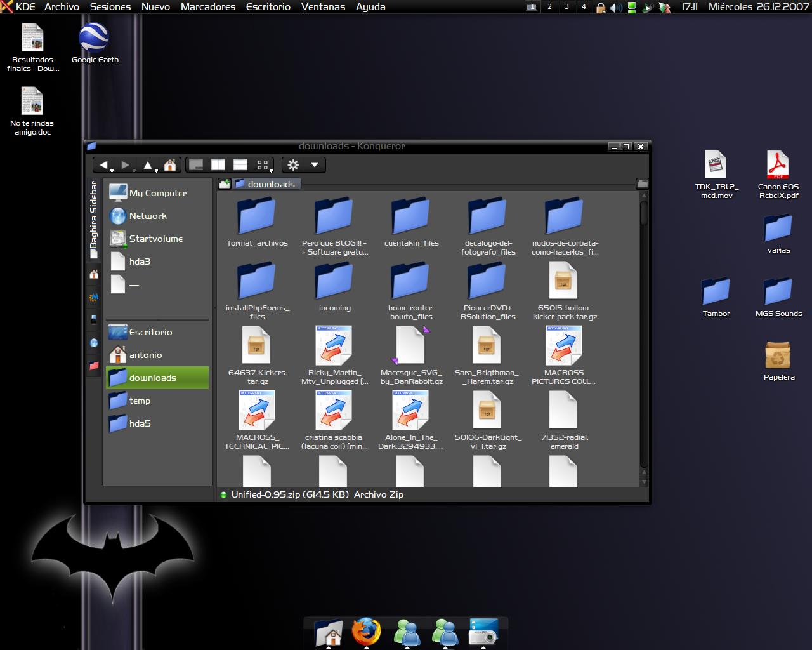This screenshot has width=812, height=650.
Task: Click the lock screen tray icon
Action: [x=600, y=8]
